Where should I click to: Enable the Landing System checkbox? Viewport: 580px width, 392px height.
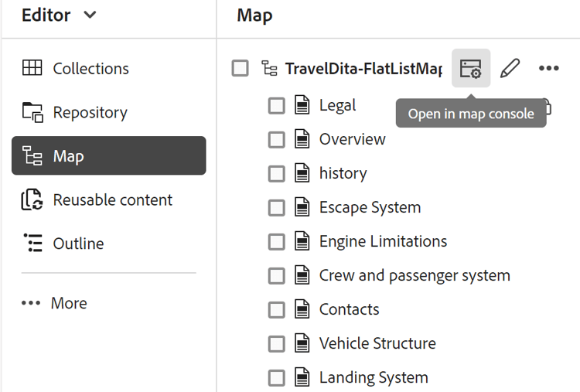276,377
